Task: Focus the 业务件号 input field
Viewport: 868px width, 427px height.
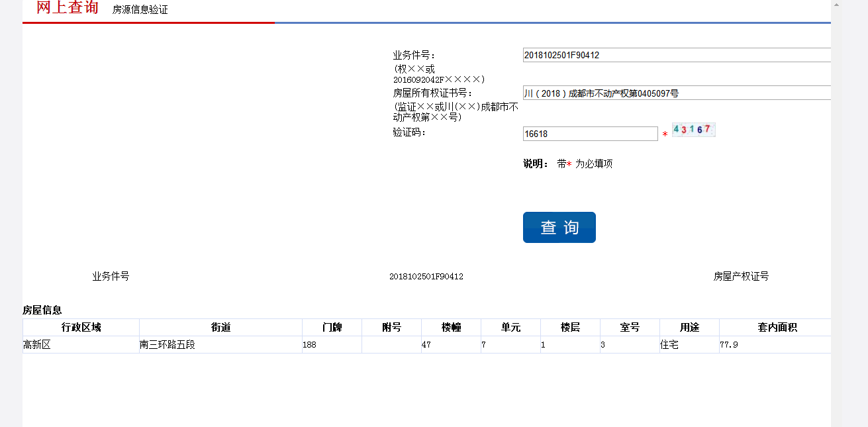Action: (675, 55)
